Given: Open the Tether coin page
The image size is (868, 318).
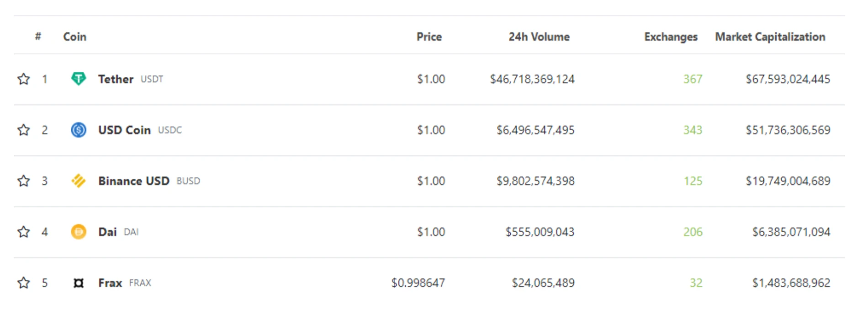Looking at the screenshot, I should [x=116, y=79].
